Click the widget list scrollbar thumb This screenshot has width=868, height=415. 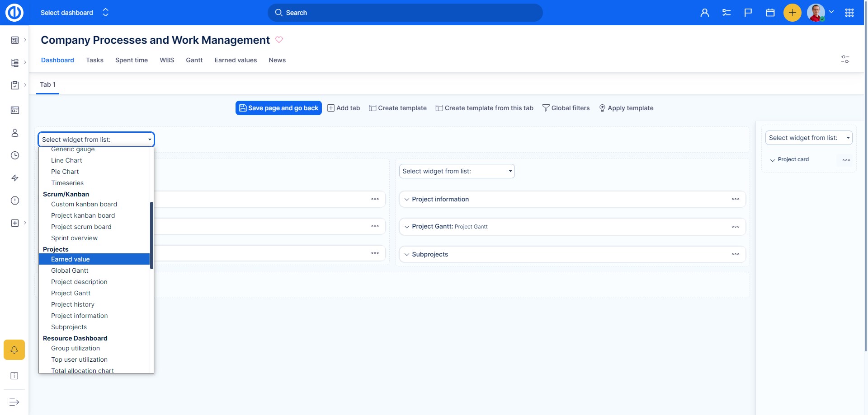click(151, 235)
